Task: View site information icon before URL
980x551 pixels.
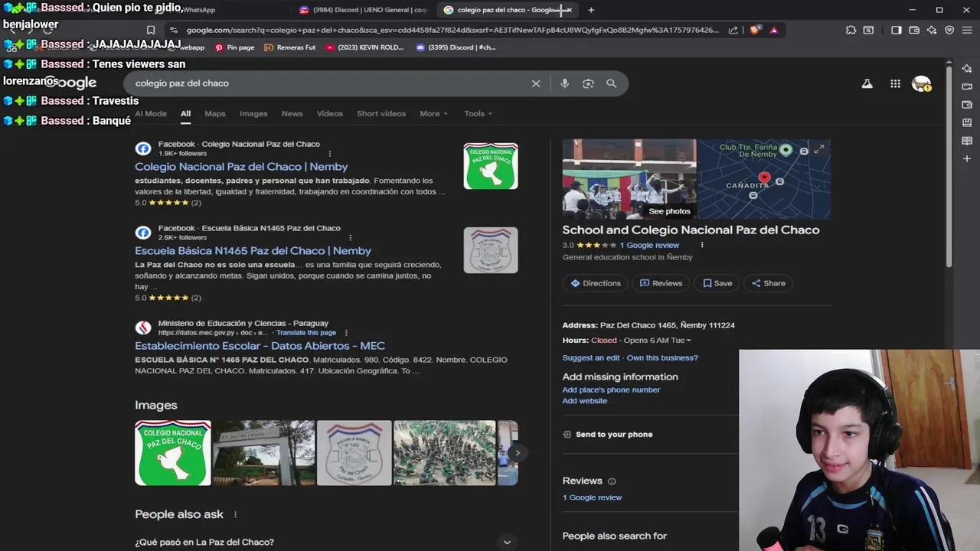Action: (x=175, y=30)
